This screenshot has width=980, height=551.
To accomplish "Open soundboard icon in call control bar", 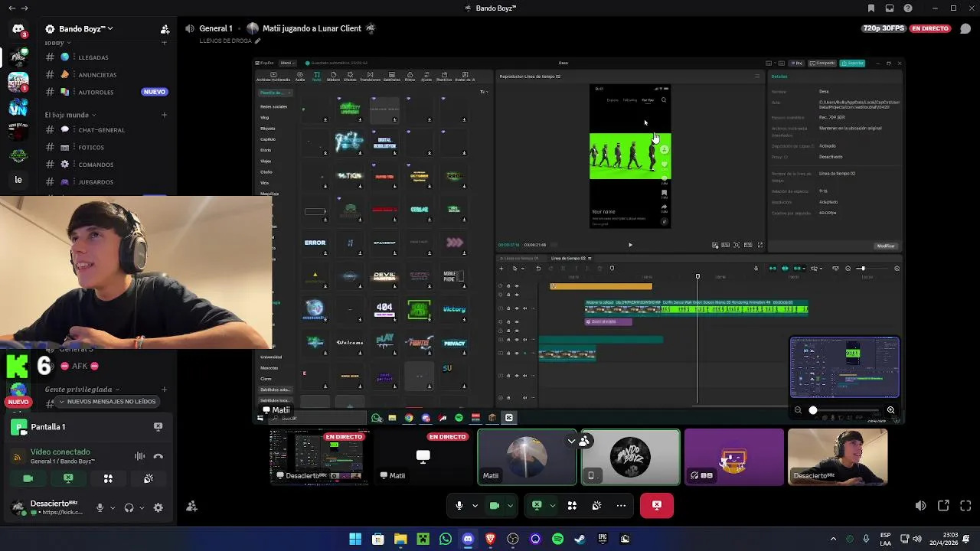I will click(x=596, y=505).
